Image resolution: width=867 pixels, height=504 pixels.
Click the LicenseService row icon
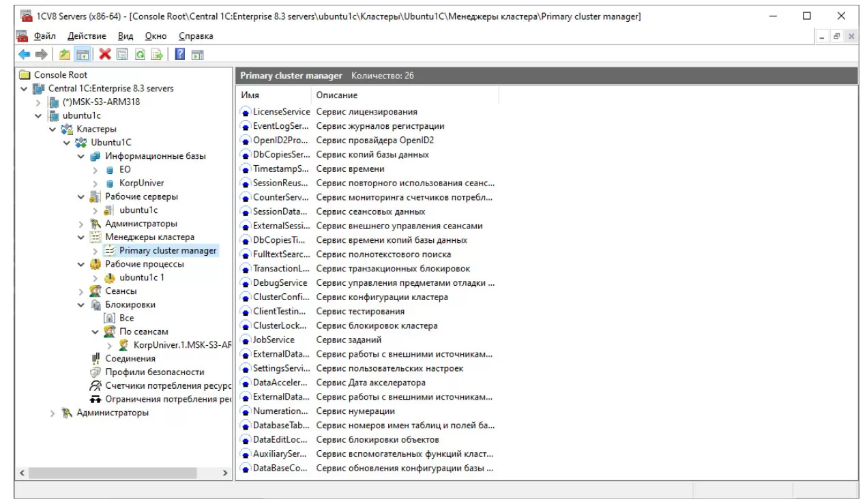click(246, 112)
